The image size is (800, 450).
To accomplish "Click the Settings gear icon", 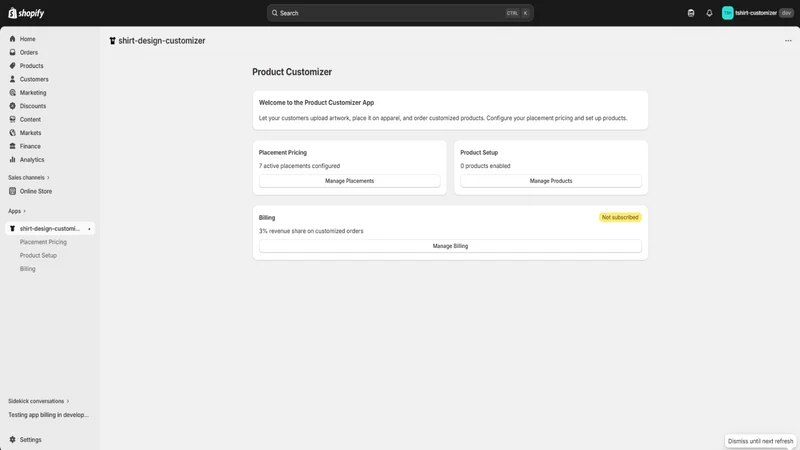I will (x=12, y=439).
